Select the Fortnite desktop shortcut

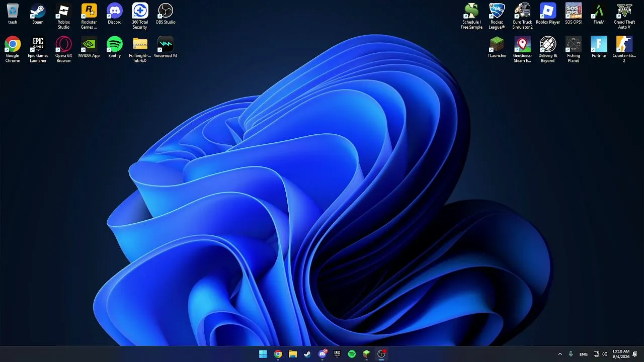pyautogui.click(x=599, y=48)
